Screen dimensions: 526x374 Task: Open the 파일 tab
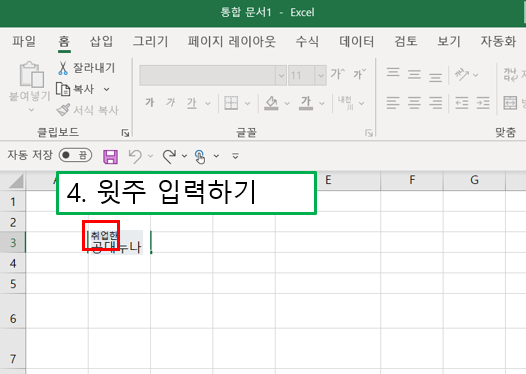tap(24, 41)
